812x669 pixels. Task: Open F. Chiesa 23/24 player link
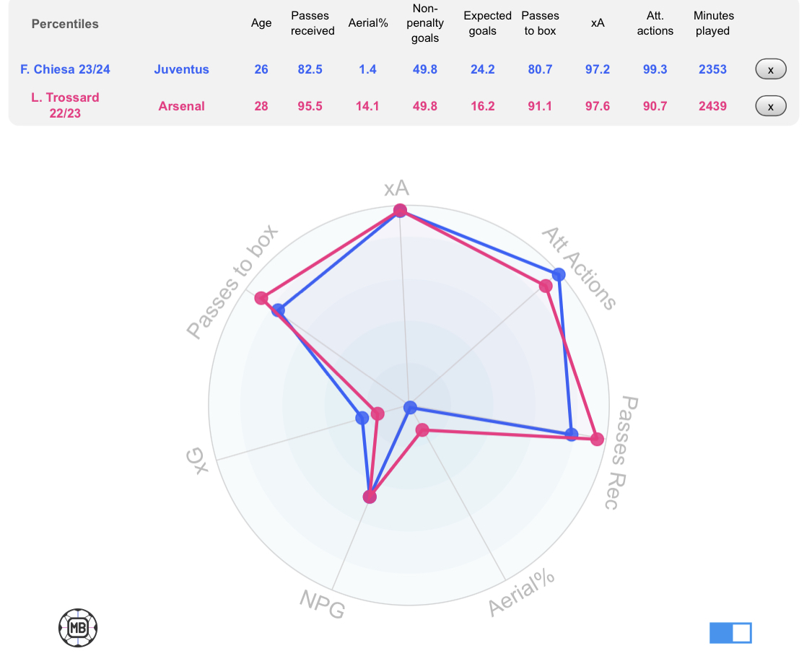tap(65, 69)
